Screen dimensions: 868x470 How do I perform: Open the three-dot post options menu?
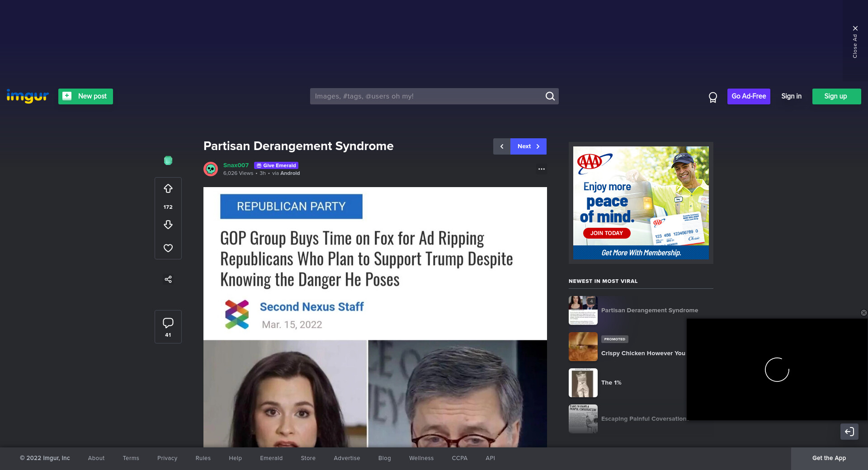click(x=541, y=169)
